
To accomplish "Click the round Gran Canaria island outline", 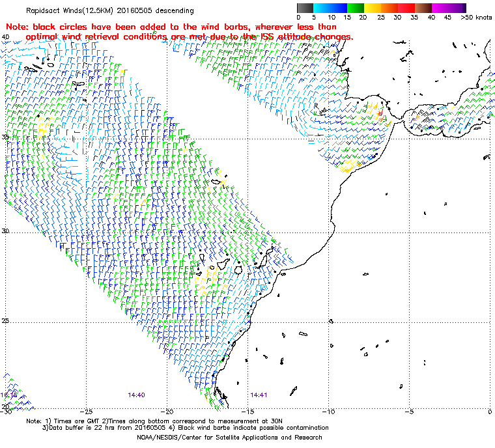I will point(238,270).
